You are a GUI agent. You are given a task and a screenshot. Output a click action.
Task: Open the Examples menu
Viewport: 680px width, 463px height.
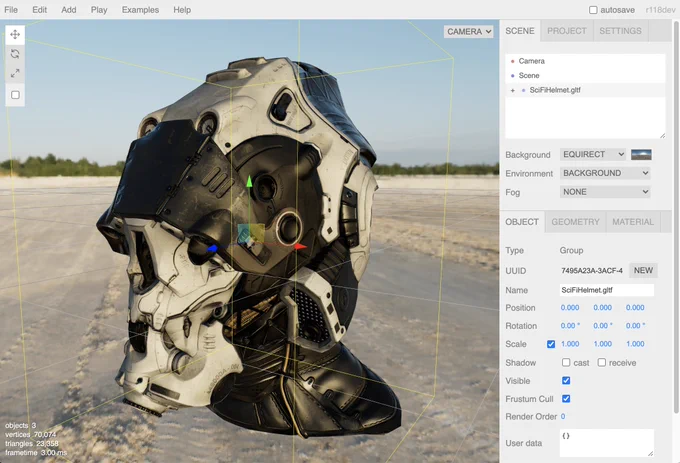[140, 10]
